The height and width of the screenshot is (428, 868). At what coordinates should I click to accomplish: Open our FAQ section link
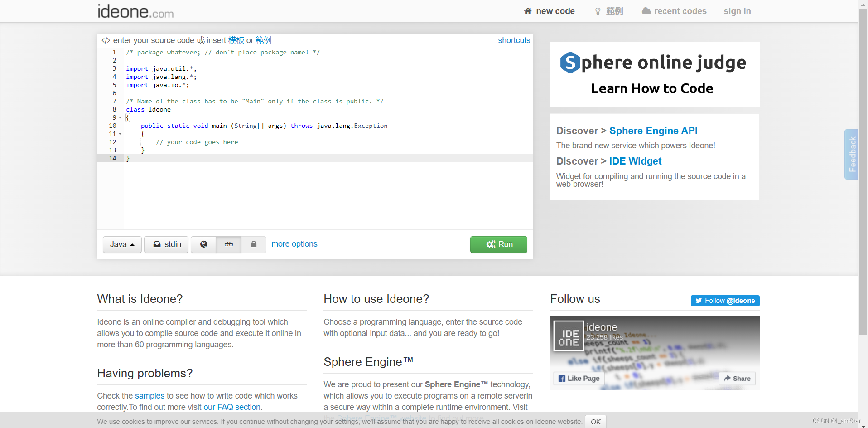click(x=232, y=407)
